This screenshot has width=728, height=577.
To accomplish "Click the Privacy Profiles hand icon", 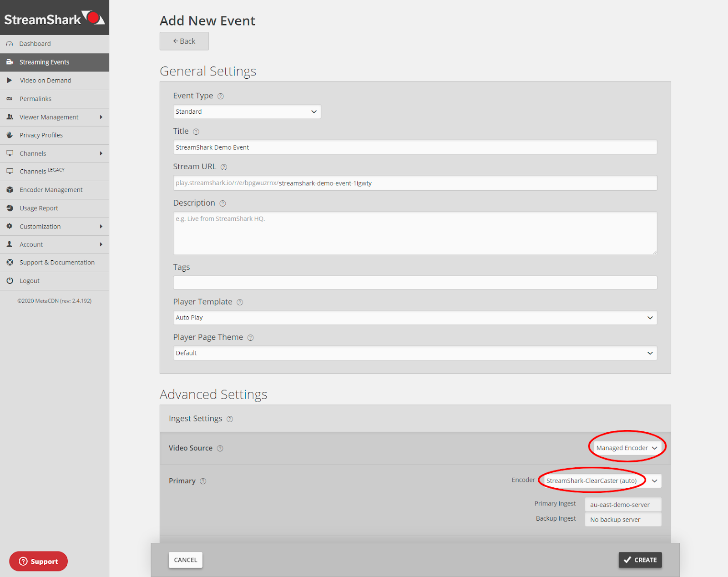I will 10,135.
